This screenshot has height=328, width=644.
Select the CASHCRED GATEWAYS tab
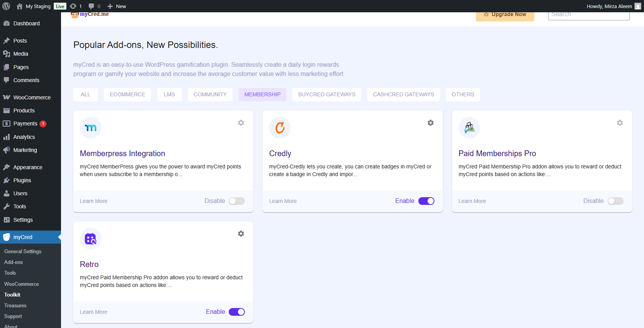[403, 94]
